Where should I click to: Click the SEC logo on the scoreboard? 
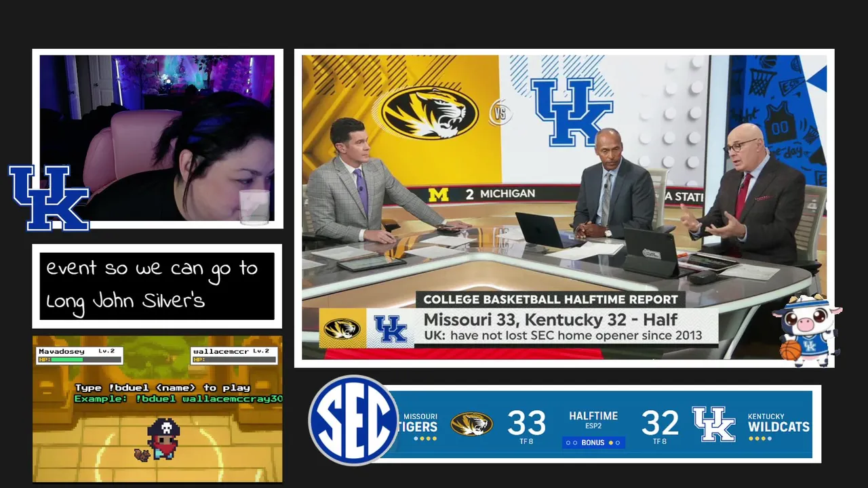click(x=354, y=420)
